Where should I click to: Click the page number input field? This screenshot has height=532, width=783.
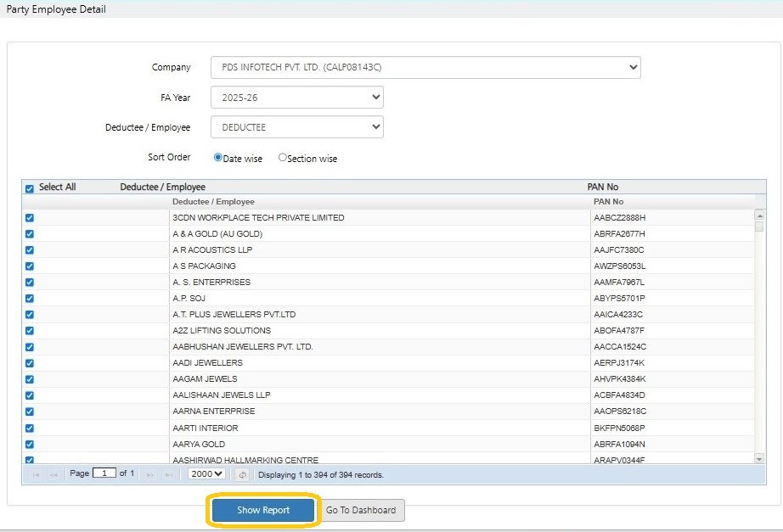(x=104, y=473)
